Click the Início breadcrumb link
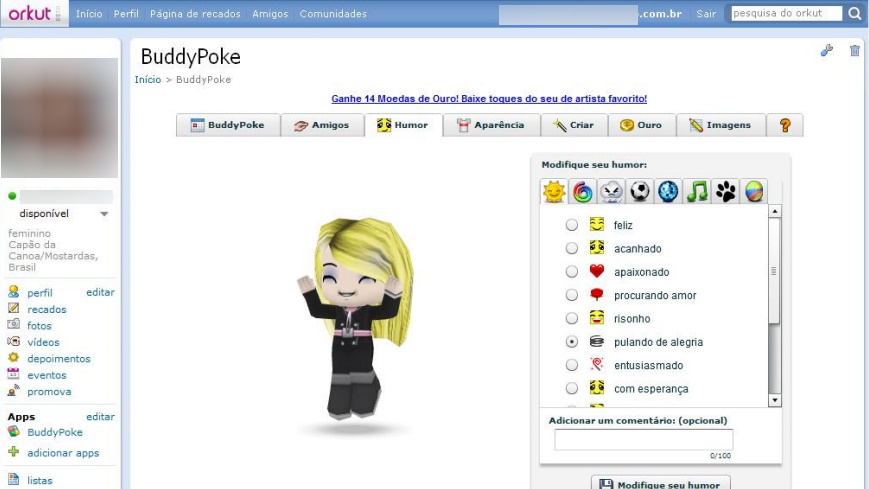The image size is (869, 489). 147,79
